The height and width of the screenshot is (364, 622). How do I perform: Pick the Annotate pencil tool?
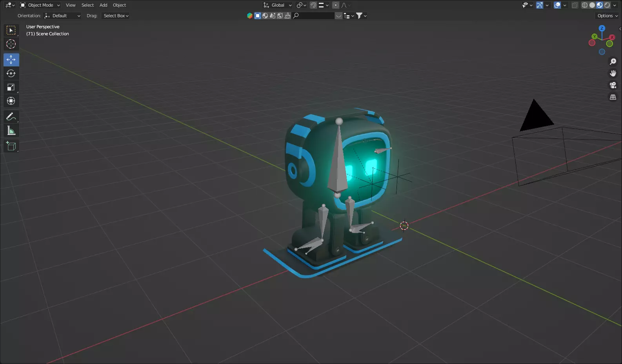(x=11, y=116)
